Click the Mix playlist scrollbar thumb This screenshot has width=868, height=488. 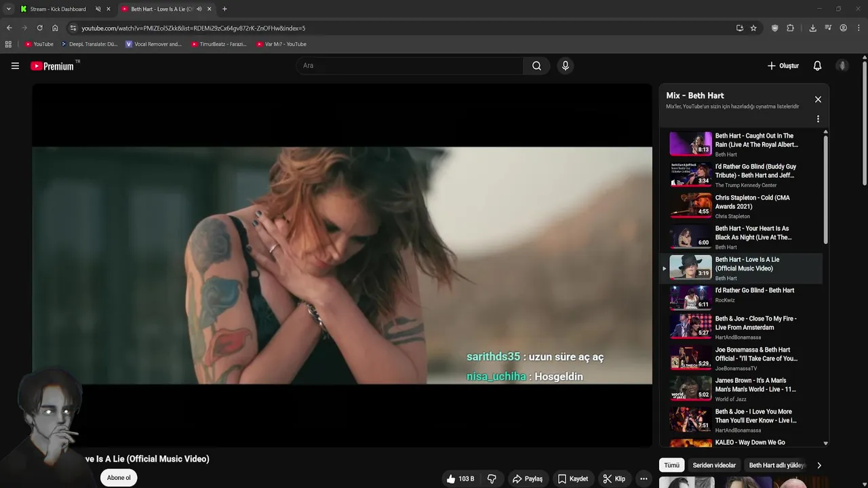point(825,190)
